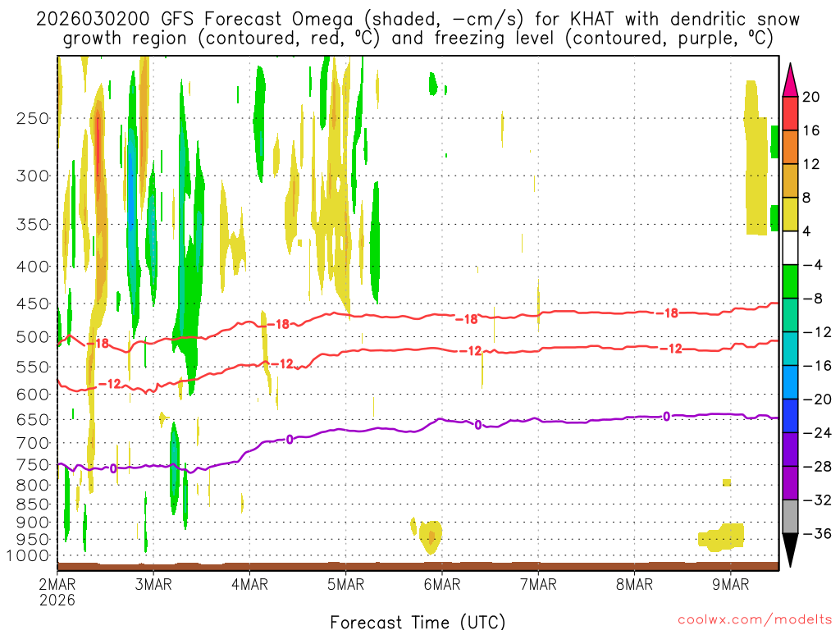This screenshot has height=630, width=840.
Task: Click the 2026 year label below 2MAR
Action: click(57, 600)
